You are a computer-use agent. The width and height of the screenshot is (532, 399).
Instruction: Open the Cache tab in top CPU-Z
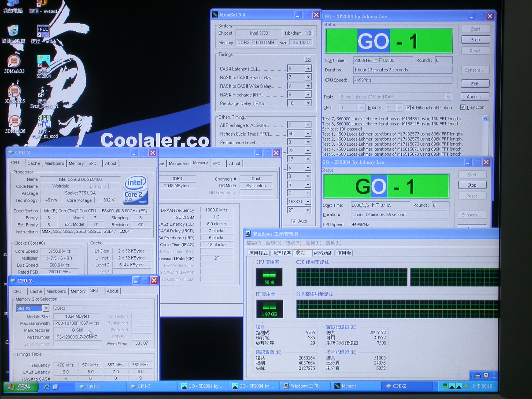coord(34,163)
